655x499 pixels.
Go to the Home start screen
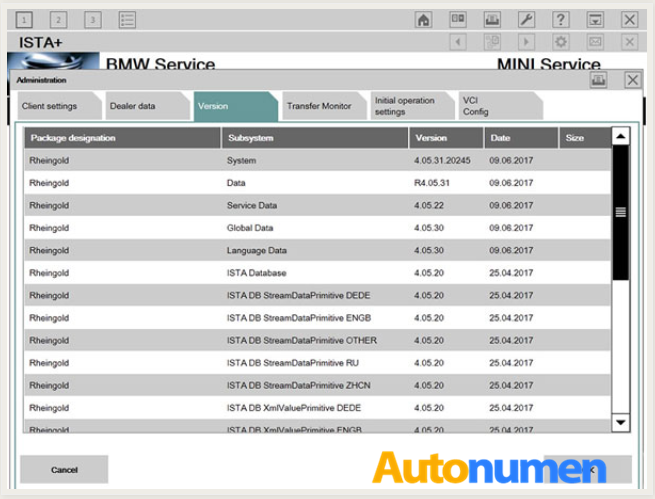pyautogui.click(x=424, y=20)
